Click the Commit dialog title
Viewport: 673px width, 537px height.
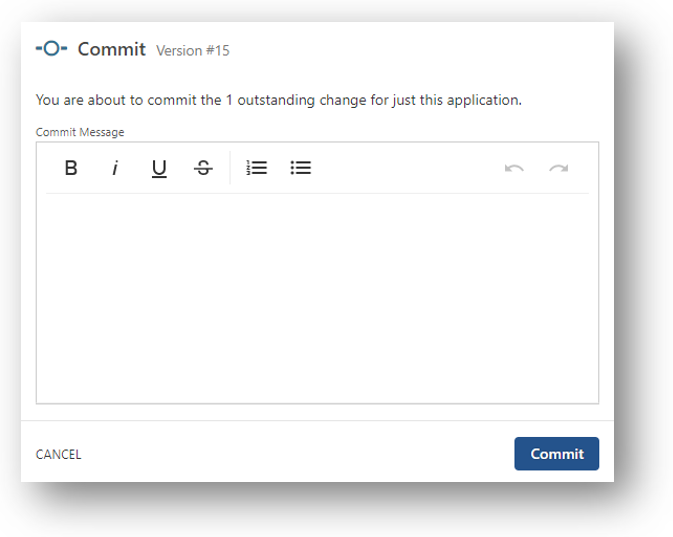[x=112, y=49]
